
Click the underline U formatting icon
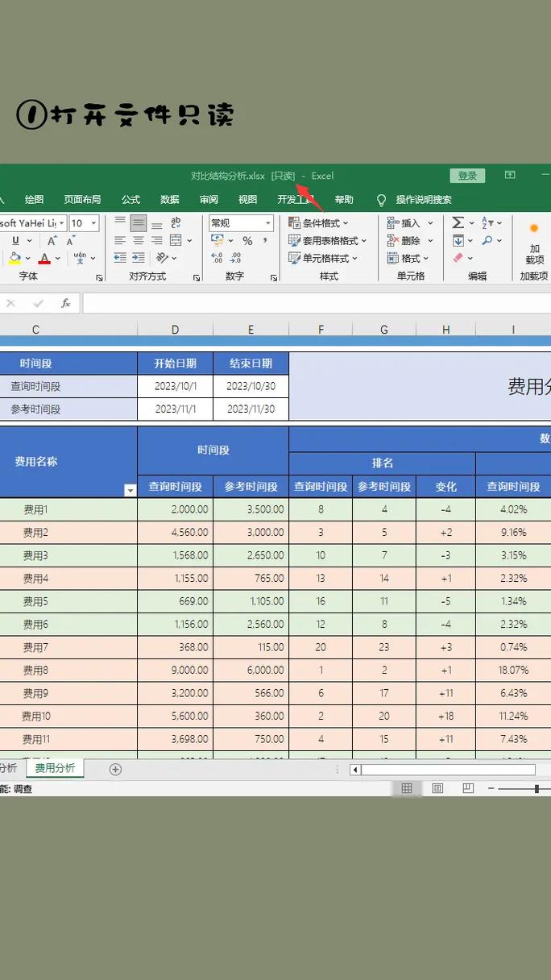coord(15,241)
